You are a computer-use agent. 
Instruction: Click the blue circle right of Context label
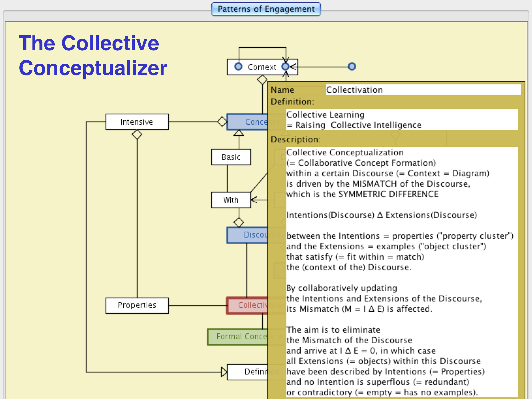pos(285,67)
